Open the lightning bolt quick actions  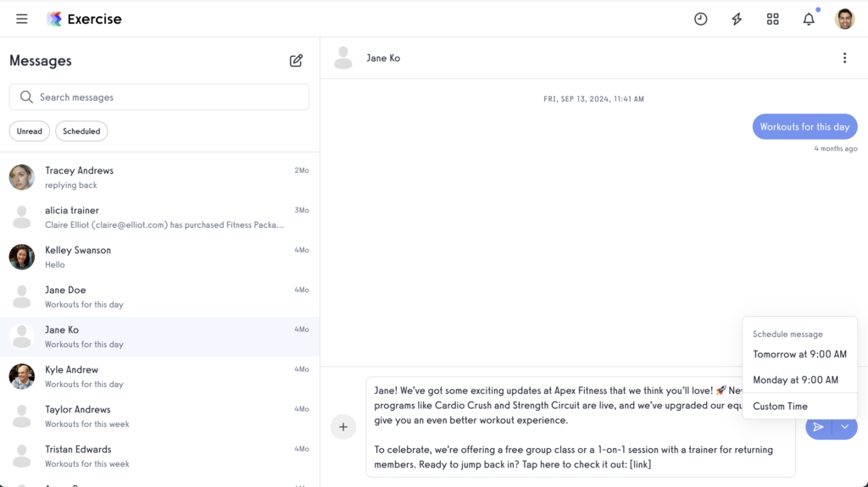(737, 19)
